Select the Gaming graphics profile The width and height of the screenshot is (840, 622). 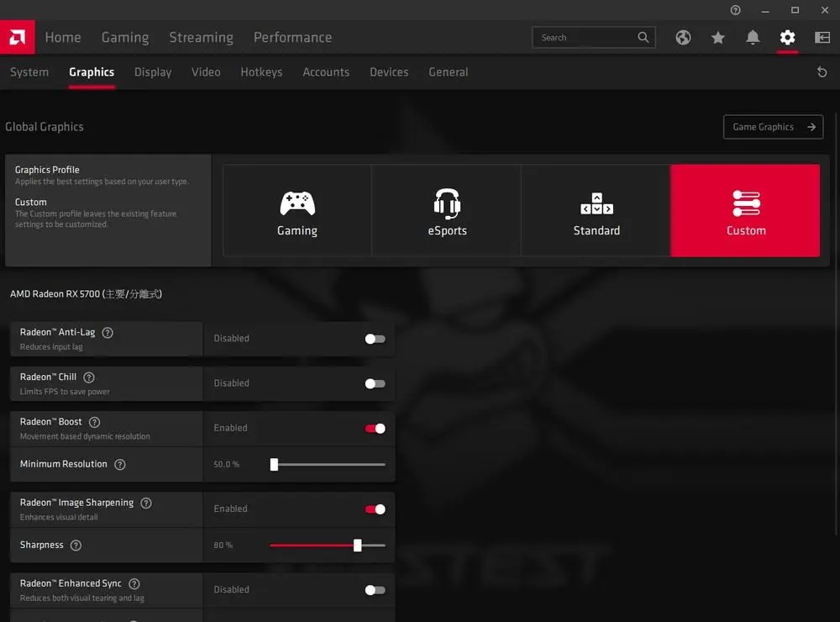click(x=297, y=210)
